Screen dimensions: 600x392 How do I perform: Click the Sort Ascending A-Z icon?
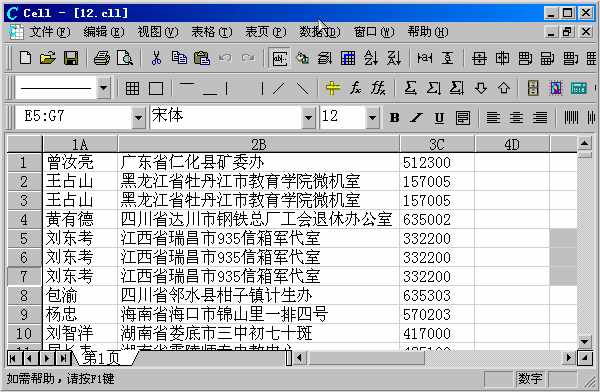pos(370,58)
